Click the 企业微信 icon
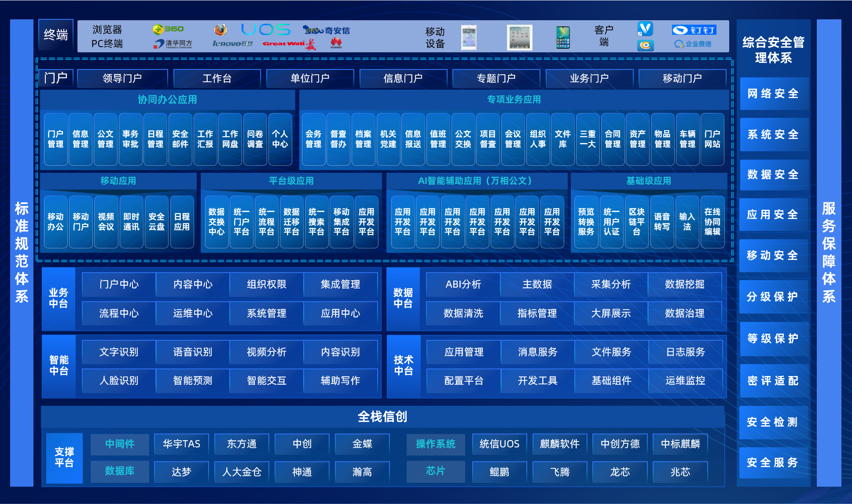The width and height of the screenshot is (852, 504). (693, 44)
